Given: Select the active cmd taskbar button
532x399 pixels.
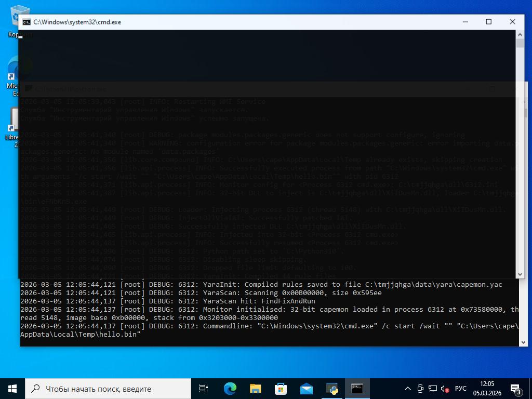Looking at the screenshot, I should point(357,389).
